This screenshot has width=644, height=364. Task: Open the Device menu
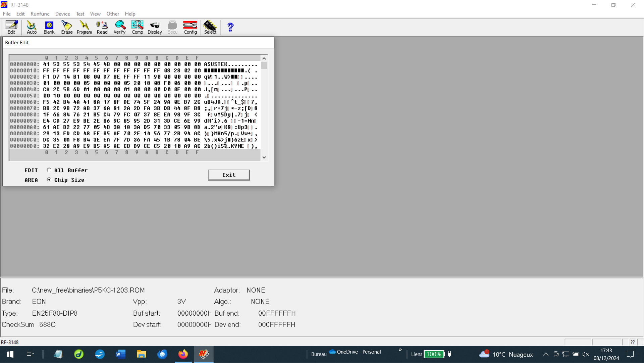click(63, 14)
